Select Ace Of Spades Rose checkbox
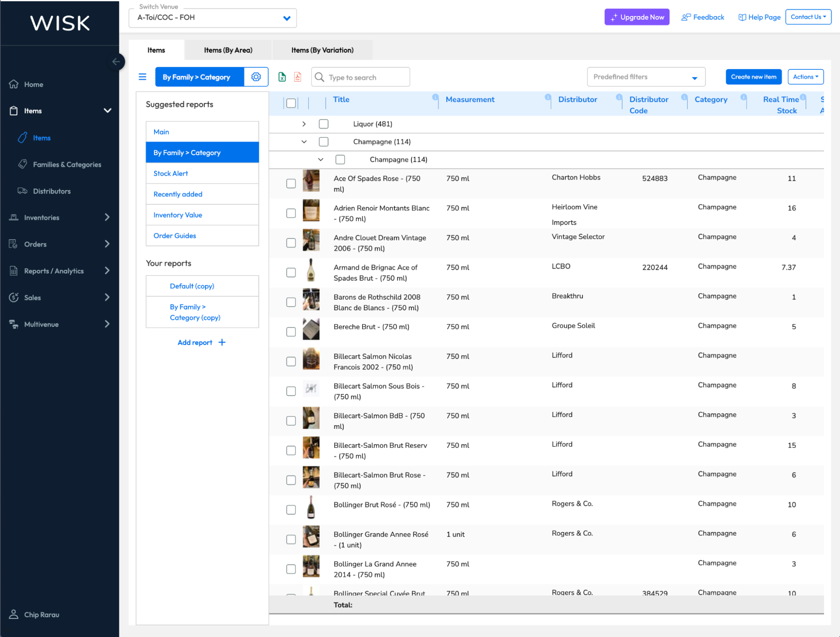Screen dimensions: 840x637 tap(291, 184)
